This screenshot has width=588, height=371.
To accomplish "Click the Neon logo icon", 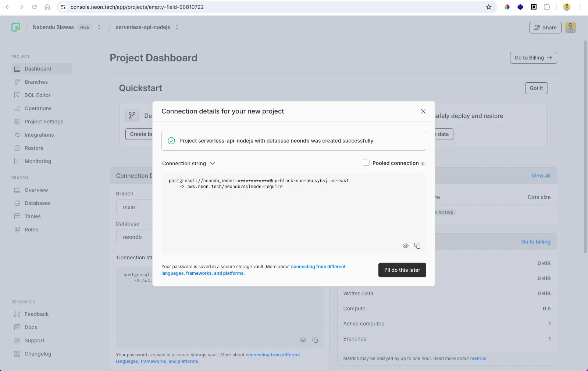I will (x=16, y=27).
